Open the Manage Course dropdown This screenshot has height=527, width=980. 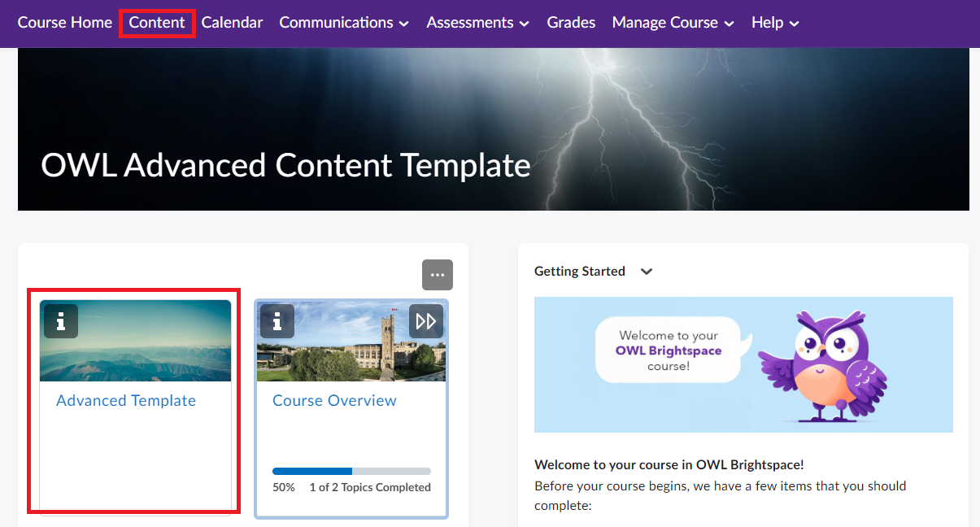pyautogui.click(x=673, y=23)
